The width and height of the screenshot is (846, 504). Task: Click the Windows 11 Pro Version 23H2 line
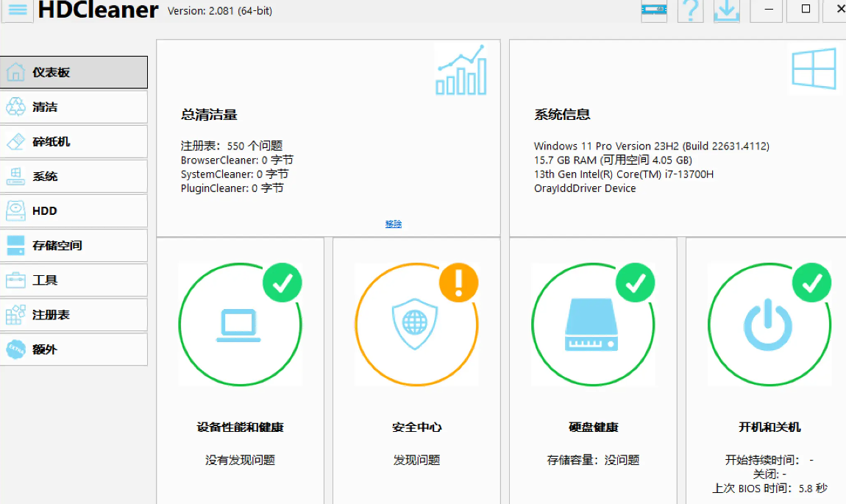tap(652, 146)
